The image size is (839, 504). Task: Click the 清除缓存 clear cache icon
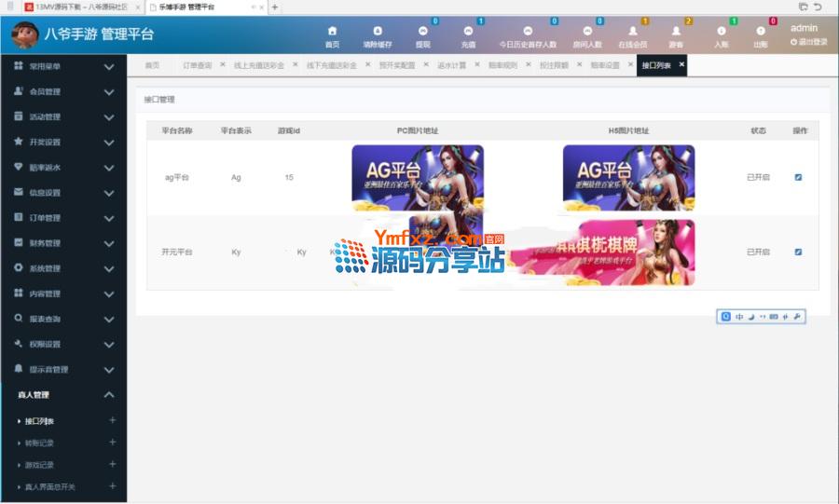(x=377, y=32)
